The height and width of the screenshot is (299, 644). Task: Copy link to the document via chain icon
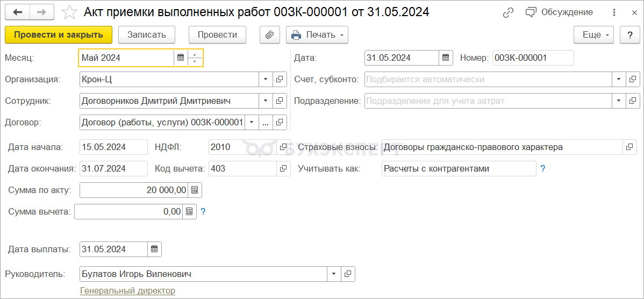pyautogui.click(x=508, y=12)
